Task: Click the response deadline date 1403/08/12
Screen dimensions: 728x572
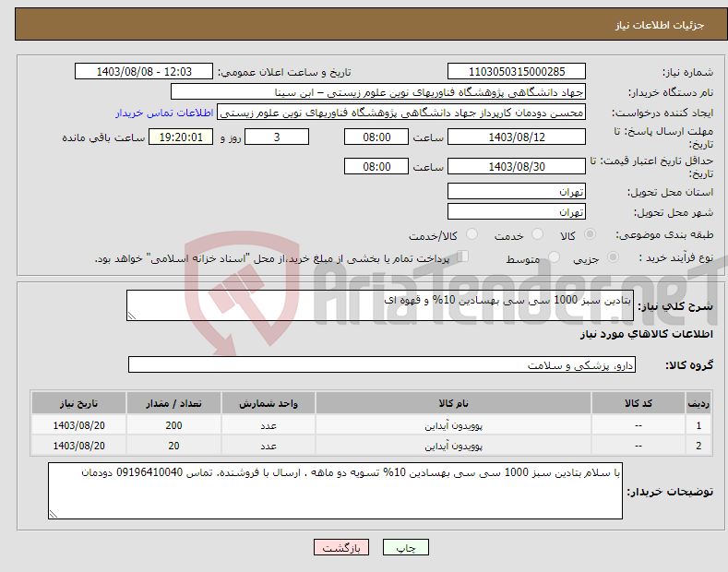Action: point(517,137)
